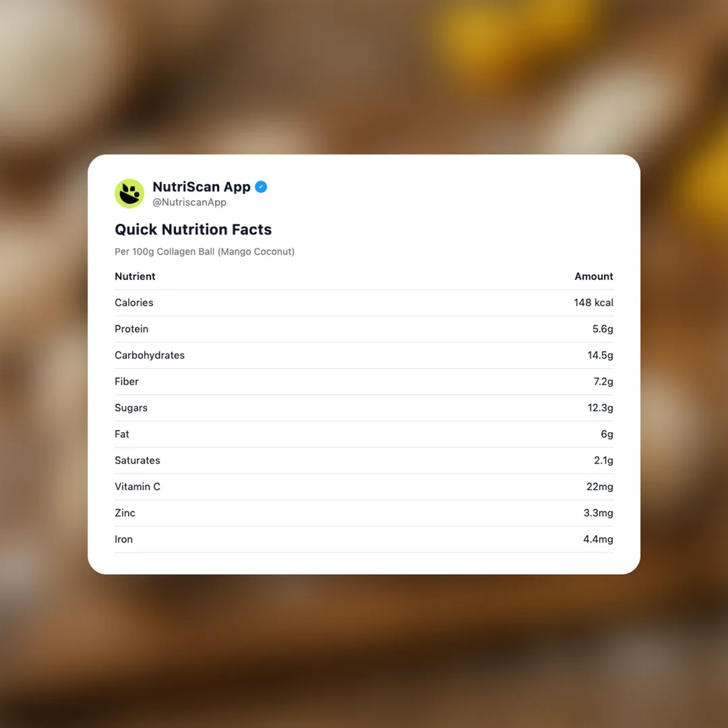Select the Iron row label
The height and width of the screenshot is (728, 728).
tap(123, 539)
